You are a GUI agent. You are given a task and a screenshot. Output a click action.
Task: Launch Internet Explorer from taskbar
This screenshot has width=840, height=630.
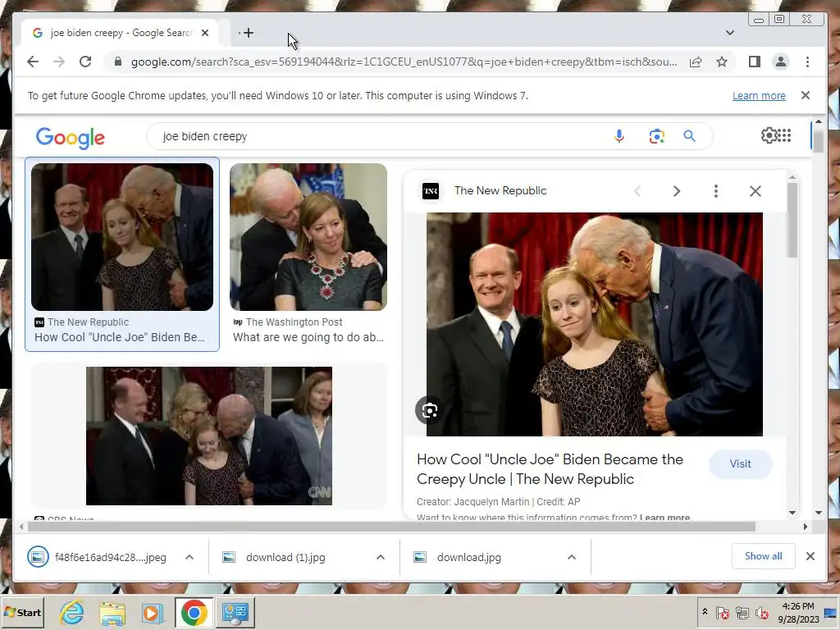pos(71,612)
